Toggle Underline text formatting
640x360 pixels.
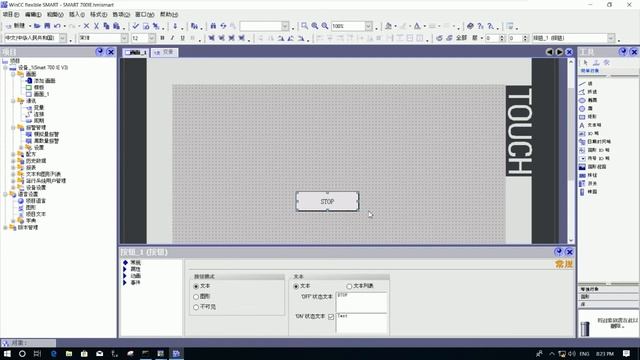pos(182,38)
